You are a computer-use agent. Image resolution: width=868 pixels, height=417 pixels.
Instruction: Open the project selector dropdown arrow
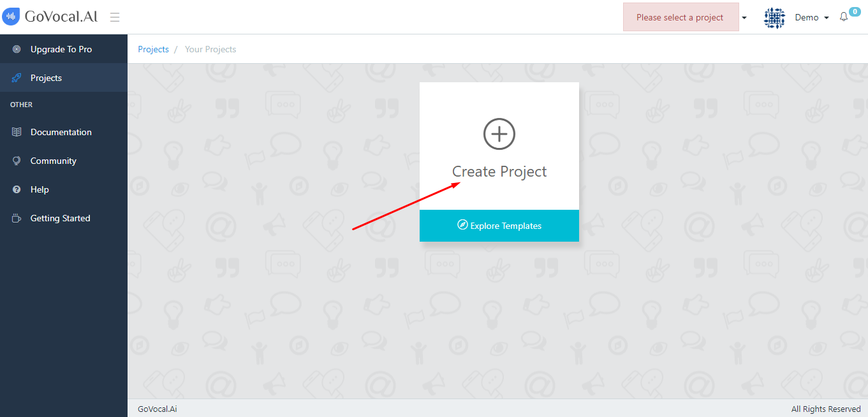(744, 18)
